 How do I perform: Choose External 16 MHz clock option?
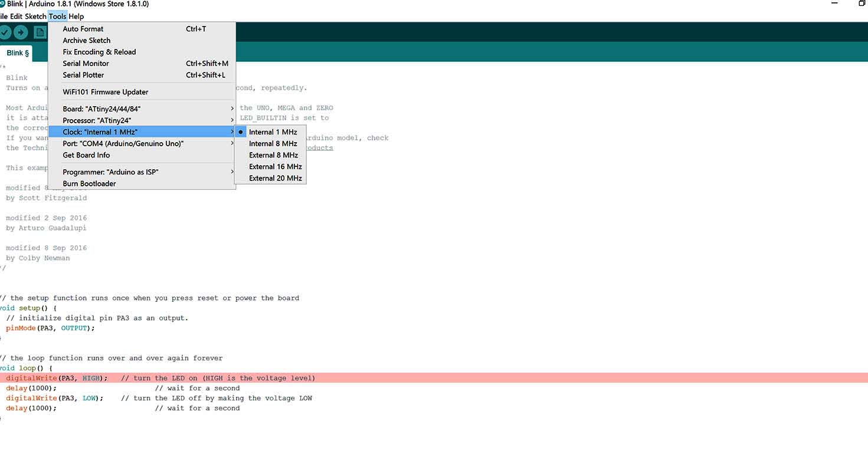(x=270, y=166)
